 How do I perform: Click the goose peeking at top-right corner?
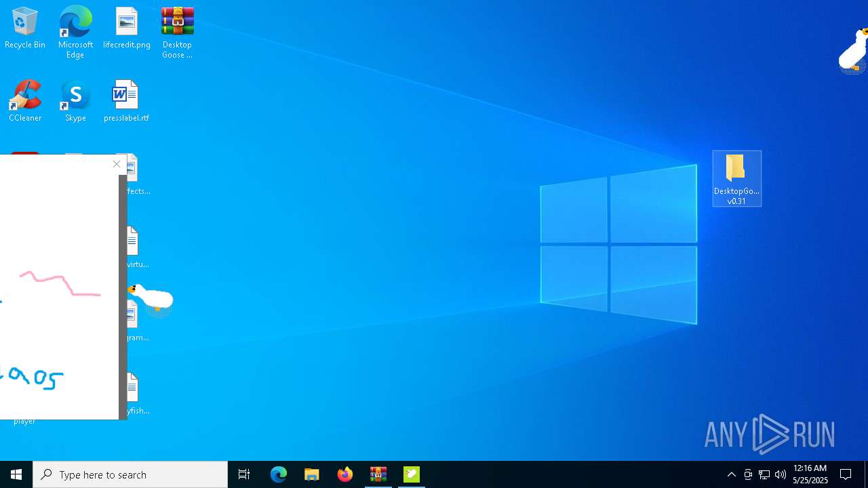[854, 50]
